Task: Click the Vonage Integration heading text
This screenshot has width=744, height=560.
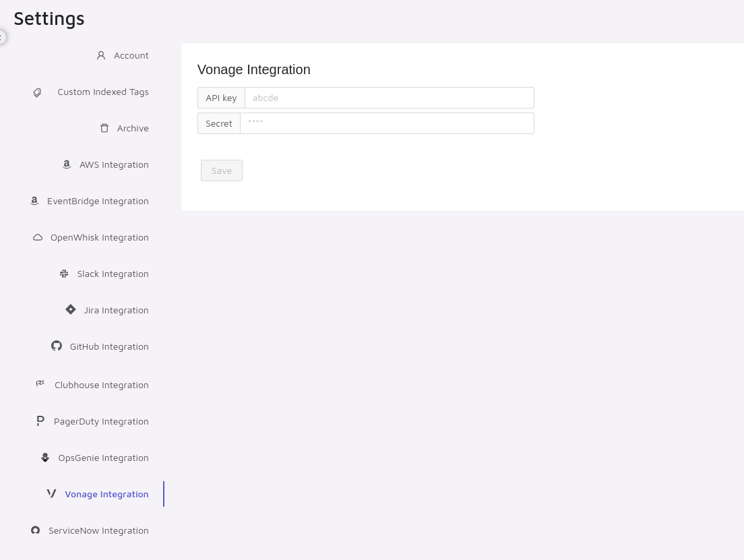Action: click(254, 70)
